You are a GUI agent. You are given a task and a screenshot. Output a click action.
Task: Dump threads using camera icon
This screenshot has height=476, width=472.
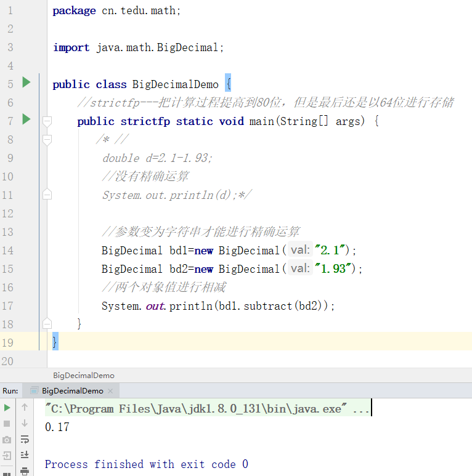[x=7, y=440]
